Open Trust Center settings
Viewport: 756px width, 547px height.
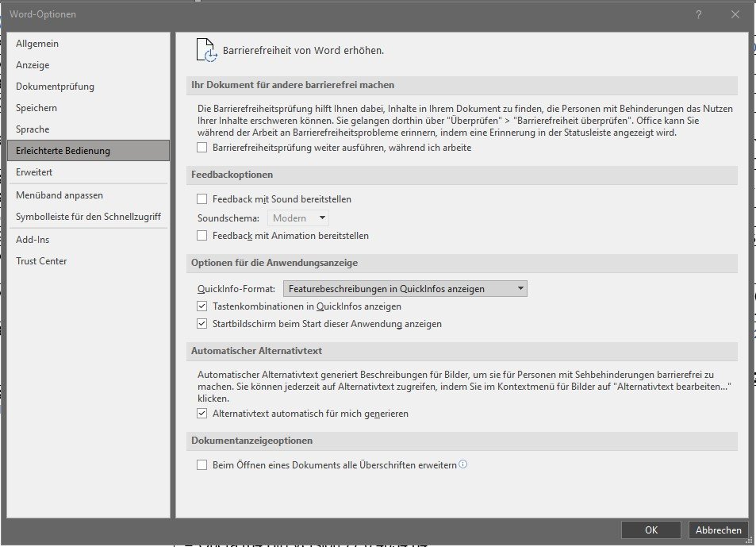pos(88,261)
